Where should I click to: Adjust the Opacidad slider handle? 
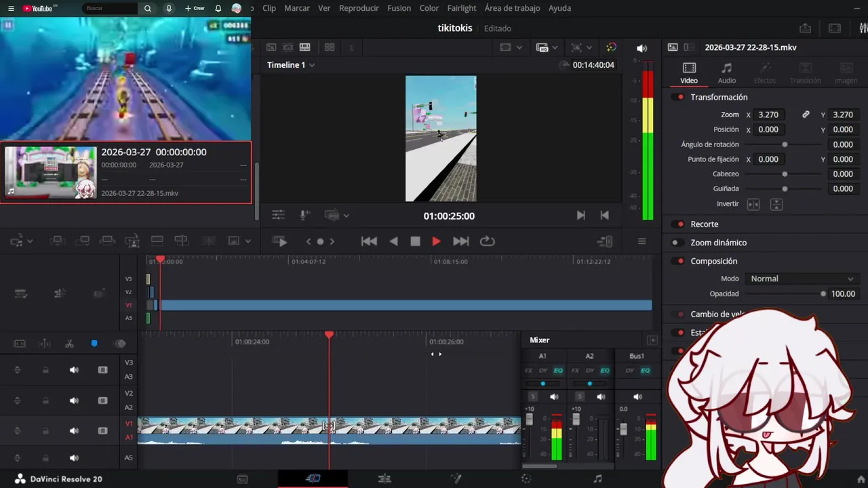823,293
